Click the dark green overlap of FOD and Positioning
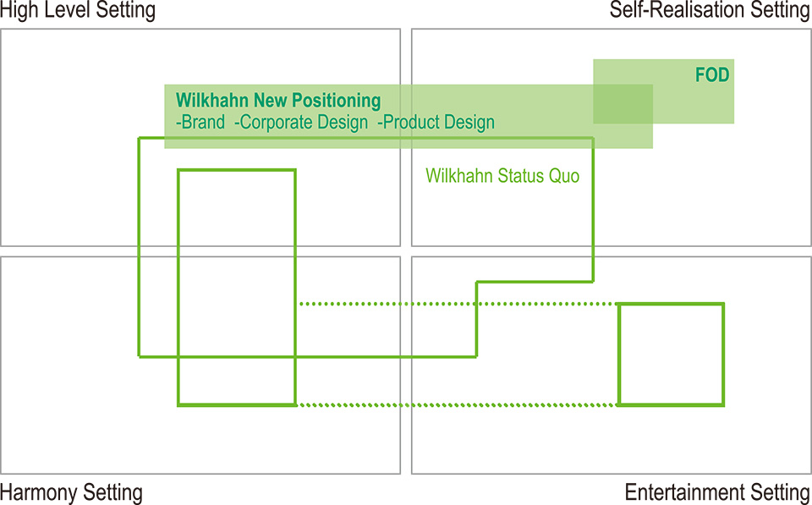The height and width of the screenshot is (505, 812). pyautogui.click(x=623, y=103)
